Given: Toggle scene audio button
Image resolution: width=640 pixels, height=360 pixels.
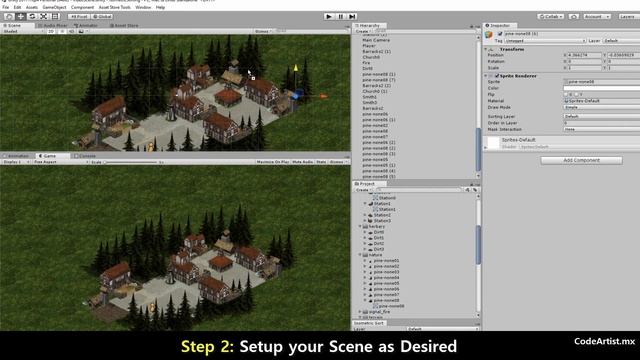Looking at the screenshot, I should (x=71, y=31).
